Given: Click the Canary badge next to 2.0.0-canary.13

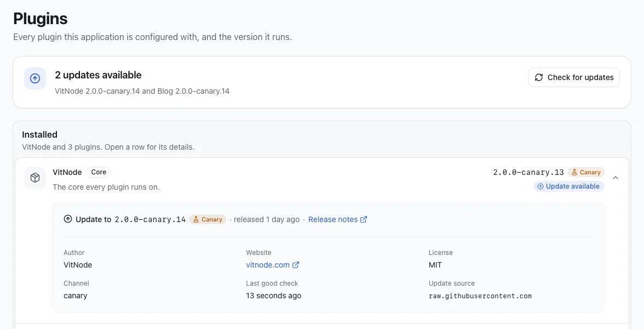Looking at the screenshot, I should [586, 172].
